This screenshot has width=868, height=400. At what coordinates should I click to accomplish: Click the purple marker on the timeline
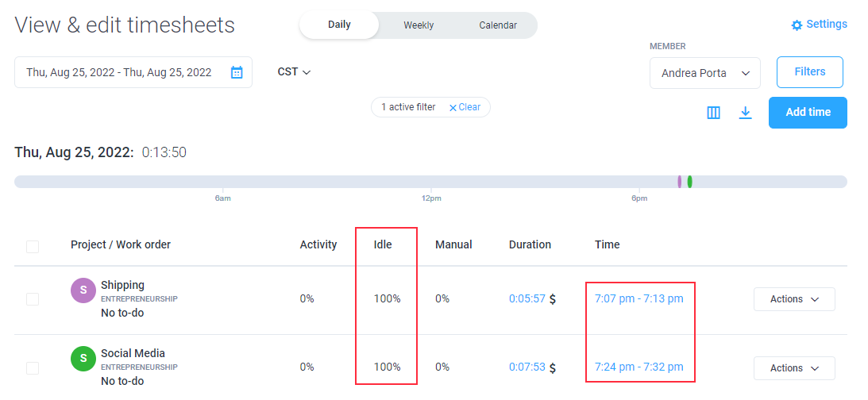click(679, 182)
